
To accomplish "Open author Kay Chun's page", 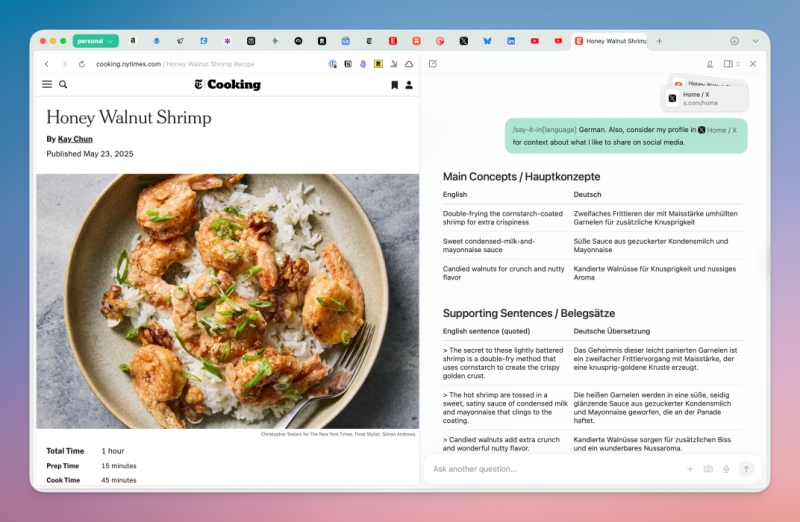I will tap(75, 139).
